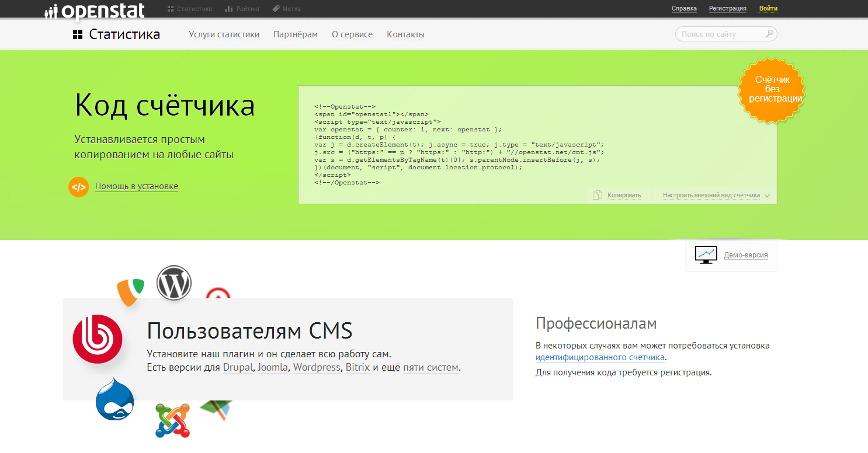The width and height of the screenshot is (868, 453).
Task: Open the Партнёрам menu item
Action: [x=296, y=34]
